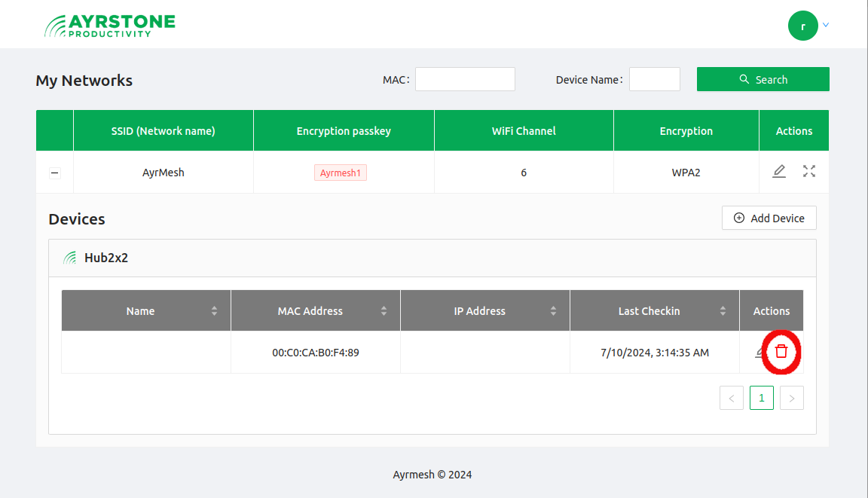Click the WPA2 encryption cell
868x498 pixels.
pyautogui.click(x=686, y=173)
